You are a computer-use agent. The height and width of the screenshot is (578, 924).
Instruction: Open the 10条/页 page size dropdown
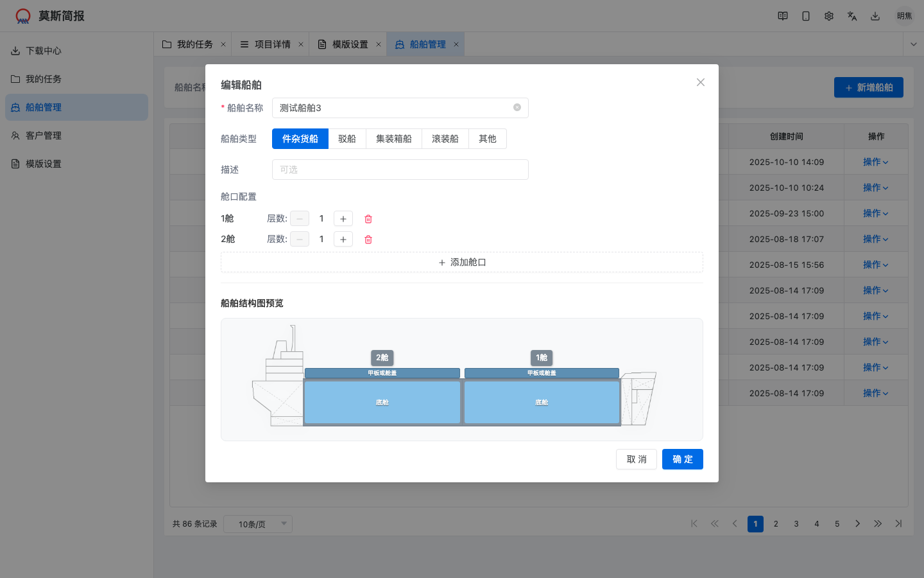coord(257,524)
